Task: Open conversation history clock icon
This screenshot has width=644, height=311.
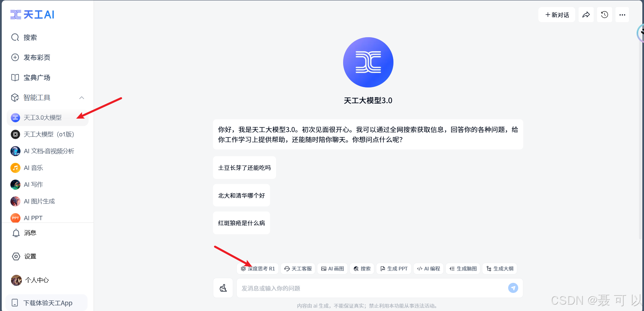Action: [x=604, y=15]
